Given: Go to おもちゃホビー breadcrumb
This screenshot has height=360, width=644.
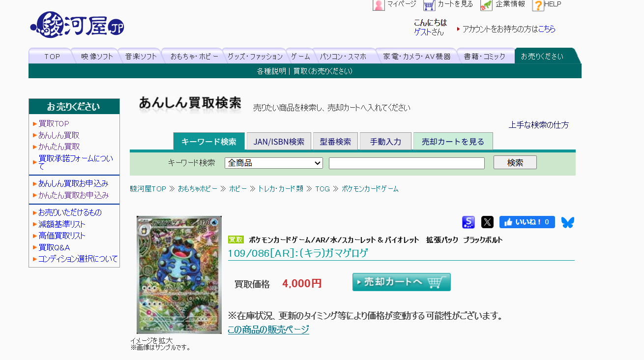Looking at the screenshot, I should (x=198, y=189).
